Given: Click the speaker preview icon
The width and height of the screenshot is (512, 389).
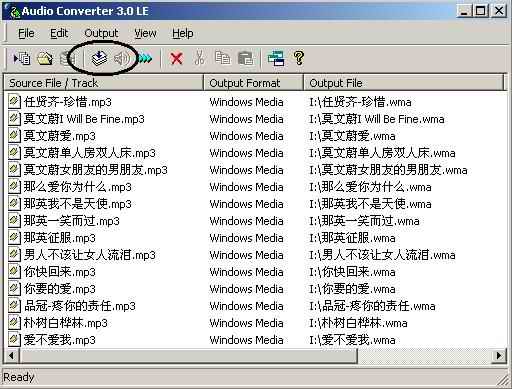Looking at the screenshot, I should point(122,59).
